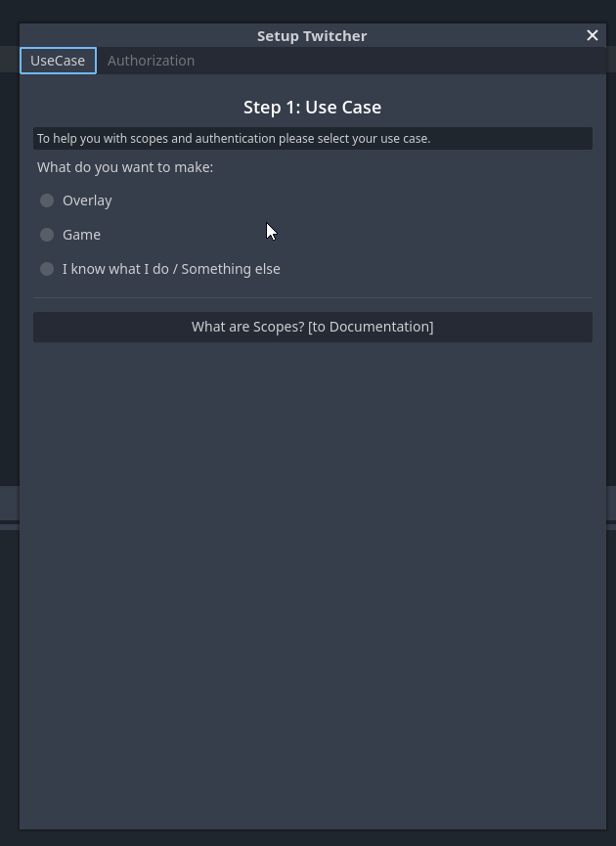616x846 pixels.
Task: Click the 'Setup Twitcher' title bar text
Action: 312,35
